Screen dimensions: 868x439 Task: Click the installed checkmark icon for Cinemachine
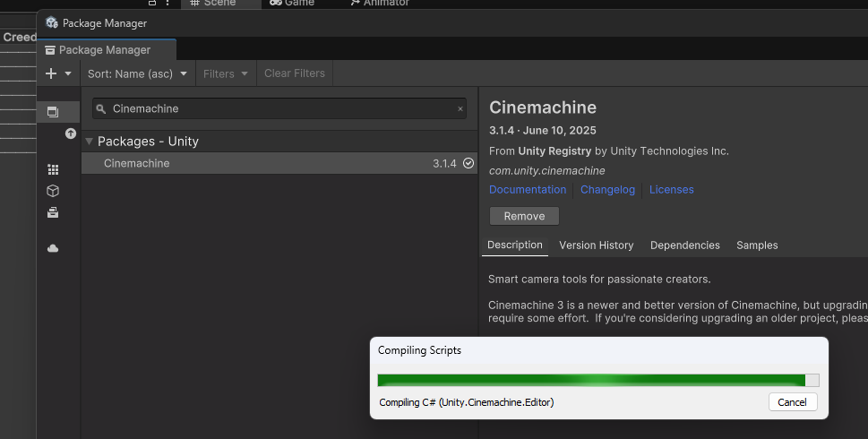coord(468,163)
